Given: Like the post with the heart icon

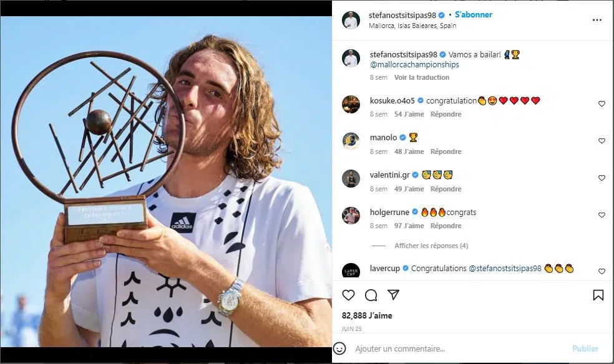Looking at the screenshot, I should 348,295.
